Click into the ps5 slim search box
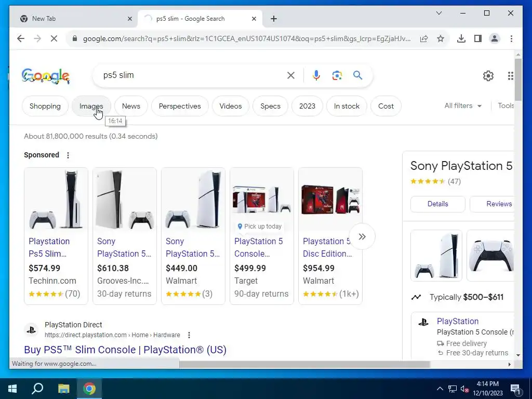The width and height of the screenshot is (532, 399). 193,75
